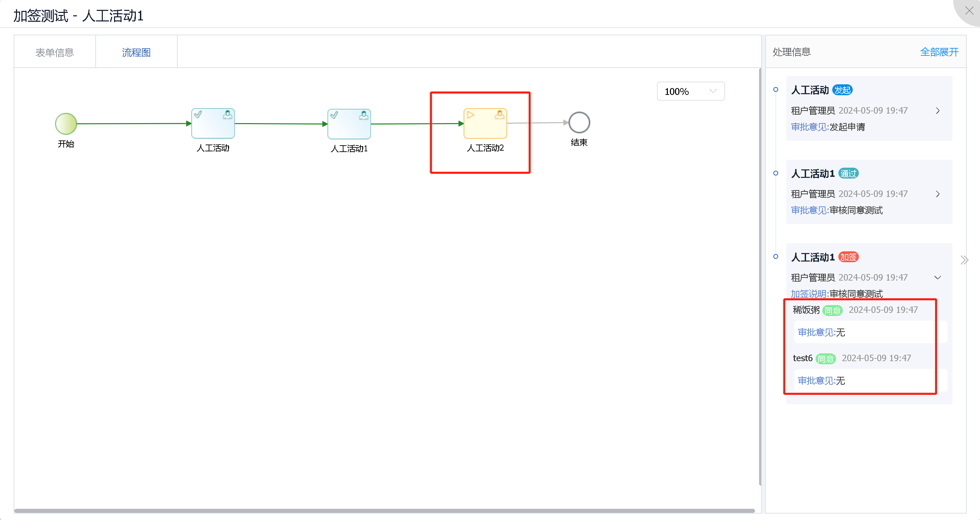The image size is (980, 520).
Task: Click checkmark icon on 人工活动 node
Action: [198, 114]
